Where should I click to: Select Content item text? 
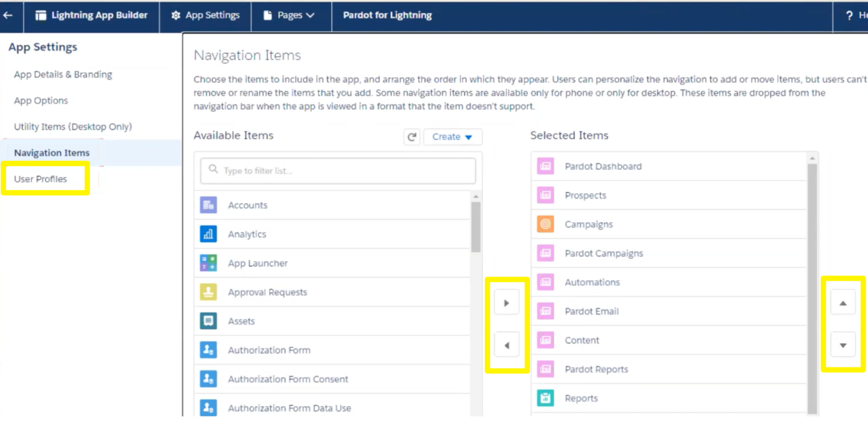[582, 340]
